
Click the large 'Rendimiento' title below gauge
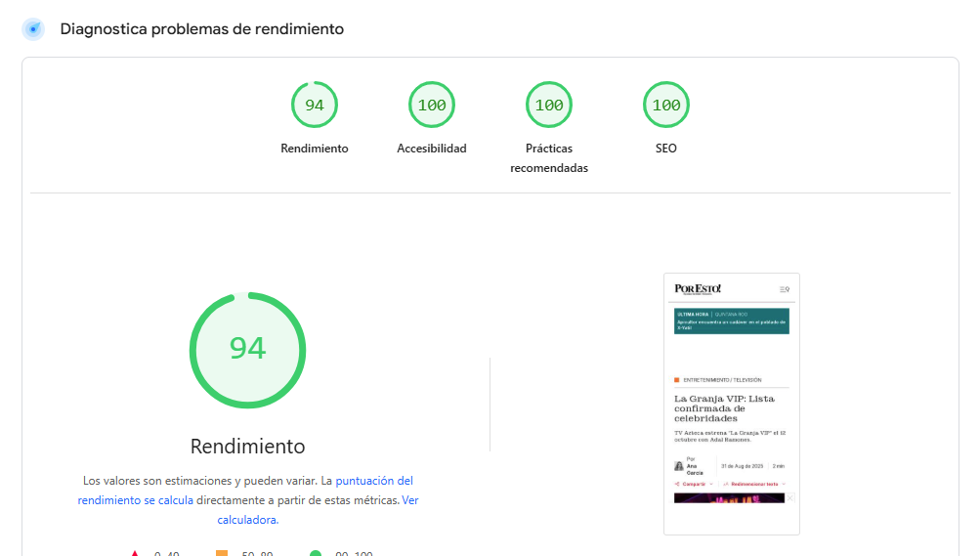coord(247,446)
